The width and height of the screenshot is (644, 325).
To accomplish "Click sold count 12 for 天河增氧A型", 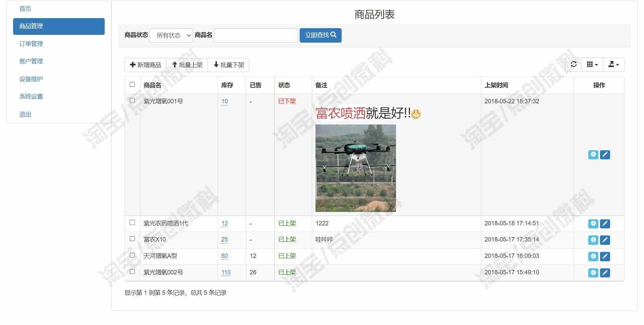I will coord(253,256).
